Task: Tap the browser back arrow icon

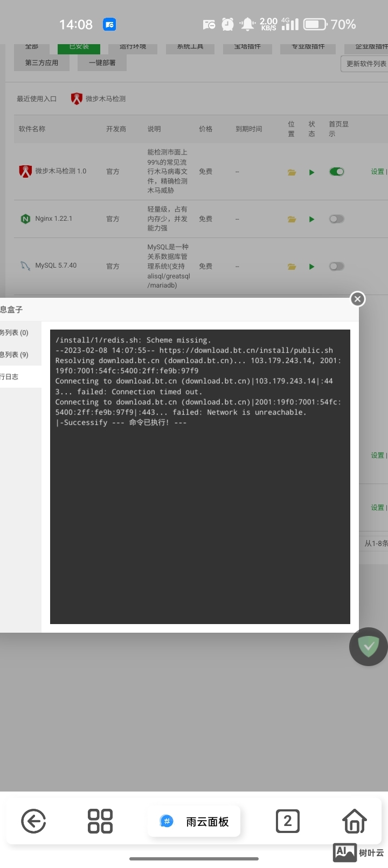Action: coord(33,822)
